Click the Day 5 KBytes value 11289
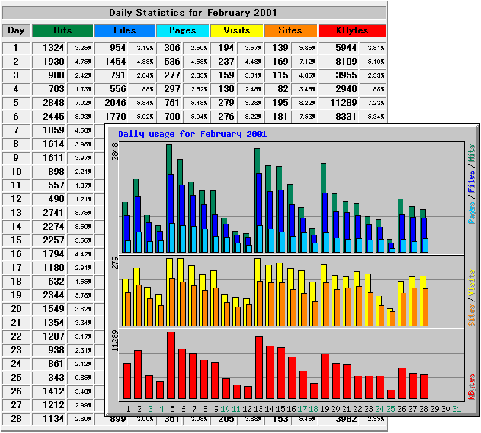Image resolution: width=481 pixels, height=433 pixels. tap(344, 103)
